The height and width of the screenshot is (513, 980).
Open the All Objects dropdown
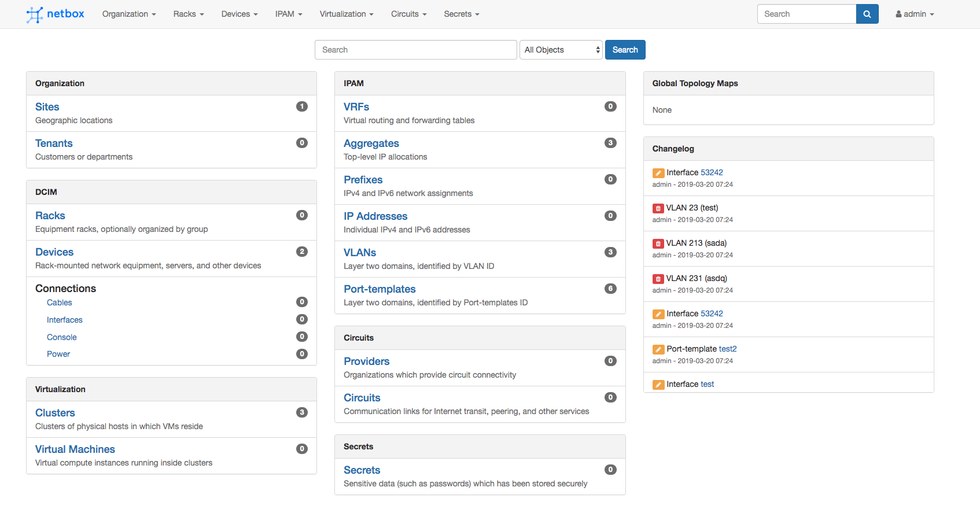pos(561,50)
